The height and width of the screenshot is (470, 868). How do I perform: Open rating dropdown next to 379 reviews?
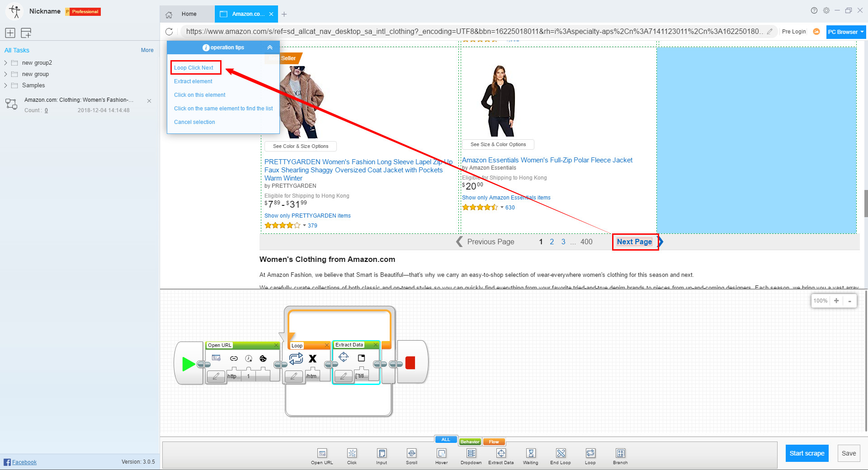point(304,225)
